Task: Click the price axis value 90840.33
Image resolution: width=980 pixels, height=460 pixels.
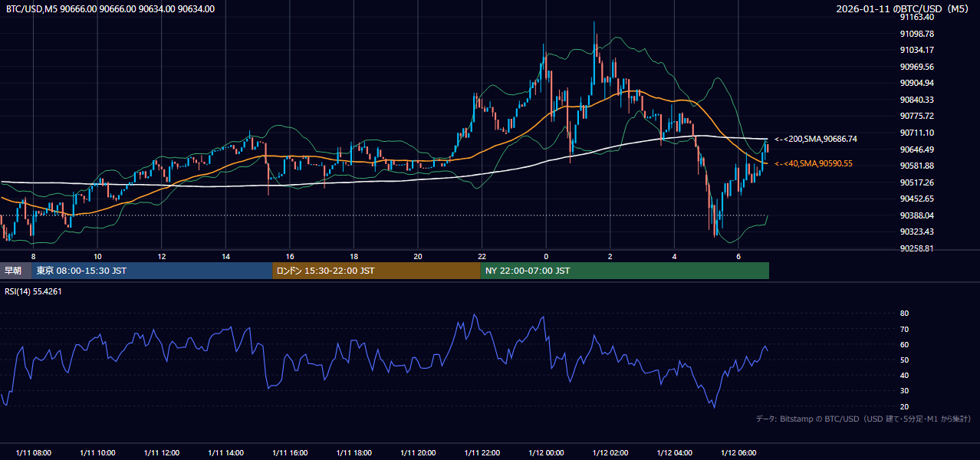Action: click(x=917, y=100)
